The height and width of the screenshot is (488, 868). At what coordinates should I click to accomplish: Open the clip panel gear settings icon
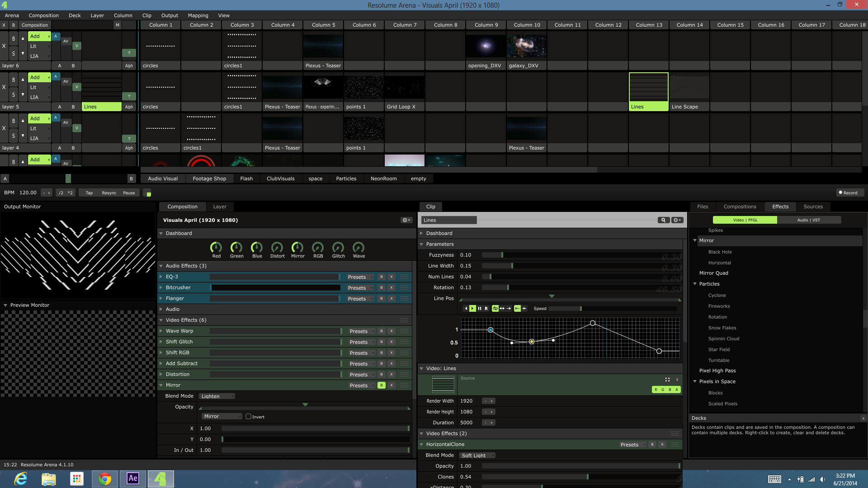[677, 220]
